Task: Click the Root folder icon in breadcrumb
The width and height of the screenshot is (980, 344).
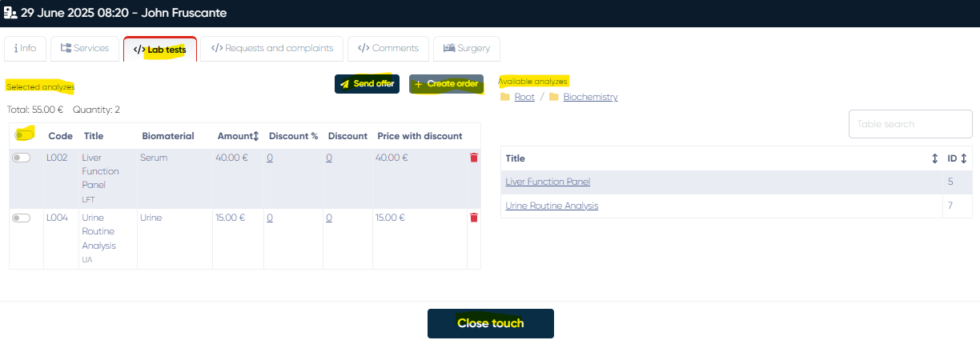Action: click(504, 97)
